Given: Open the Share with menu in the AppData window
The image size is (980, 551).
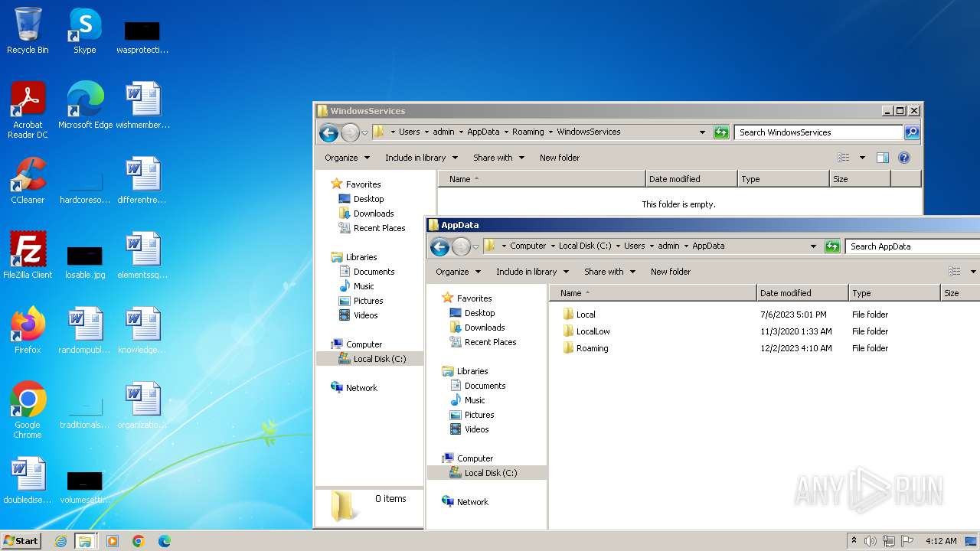Looking at the screenshot, I should pyautogui.click(x=610, y=272).
